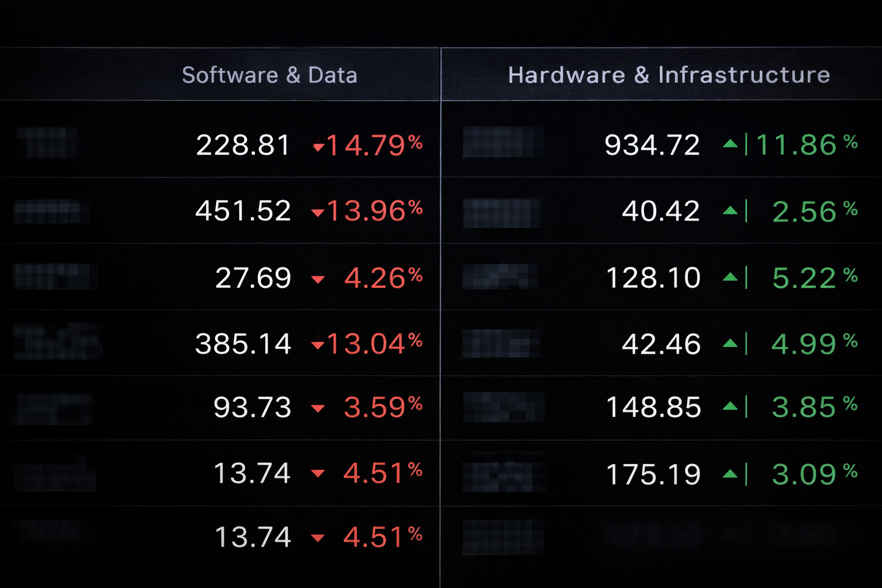Select the Software & Data column header
Screen dimensions: 882x588
coord(269,75)
